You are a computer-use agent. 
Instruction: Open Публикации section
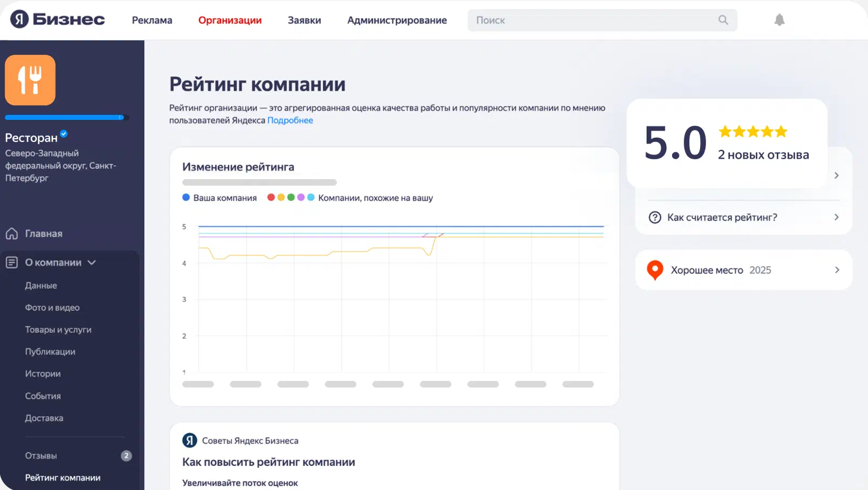tap(50, 352)
